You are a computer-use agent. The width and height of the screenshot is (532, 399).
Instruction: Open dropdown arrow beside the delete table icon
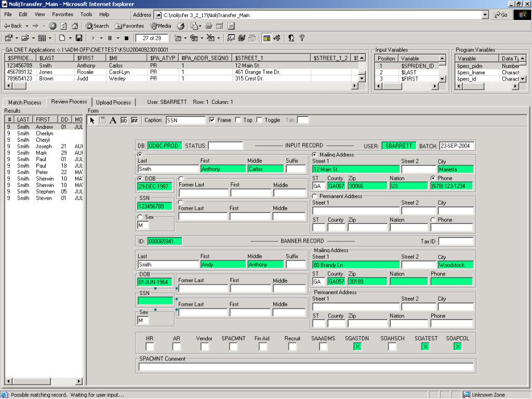(x=219, y=38)
